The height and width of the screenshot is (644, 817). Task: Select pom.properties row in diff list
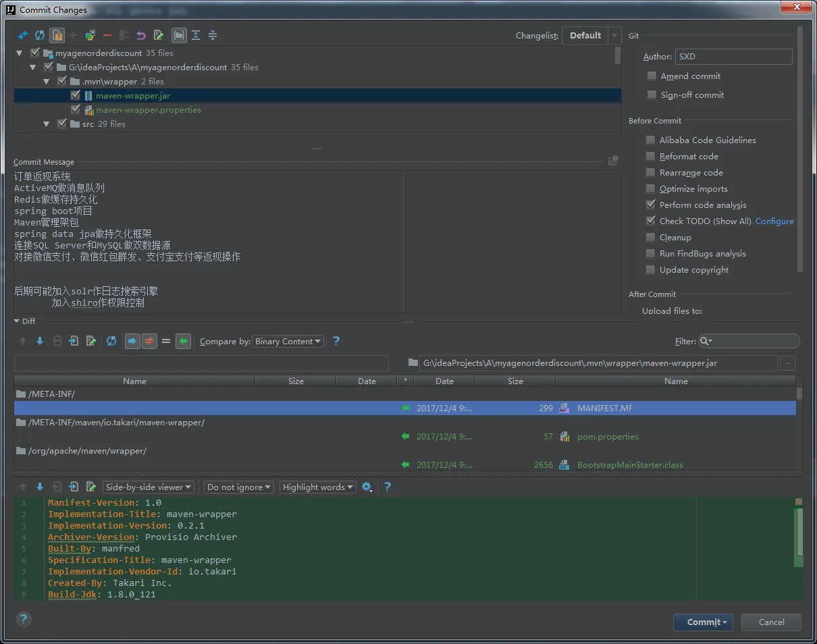(x=608, y=437)
